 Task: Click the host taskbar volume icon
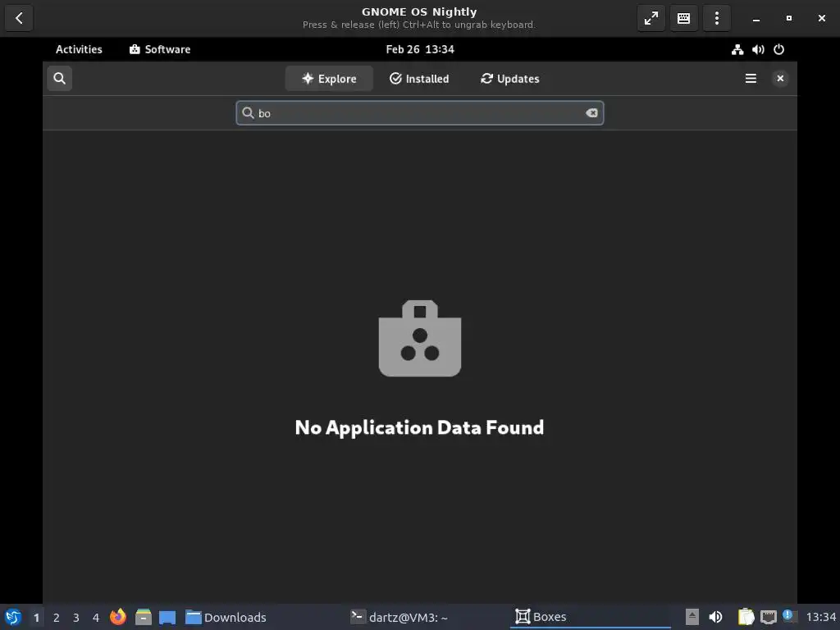(715, 617)
